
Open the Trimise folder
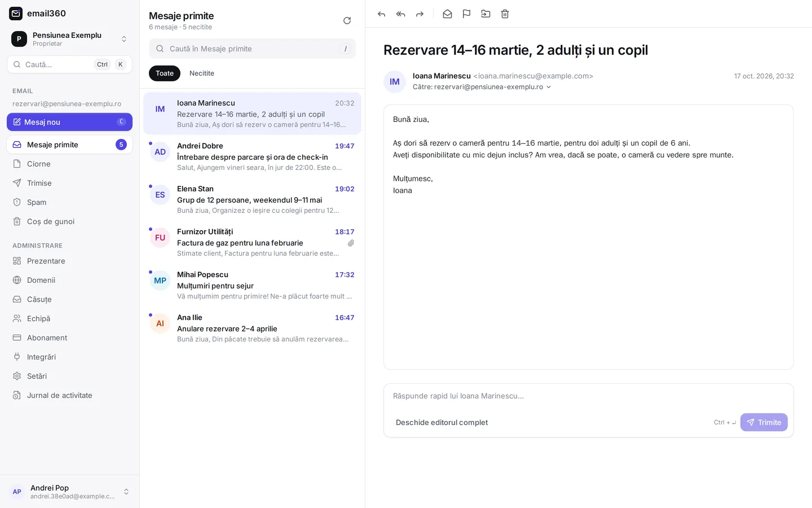click(x=69, y=183)
